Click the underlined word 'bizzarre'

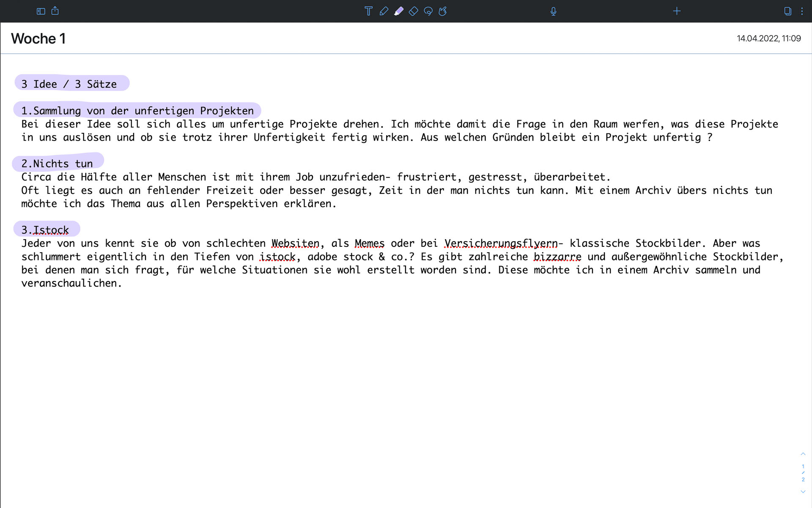[x=557, y=257]
